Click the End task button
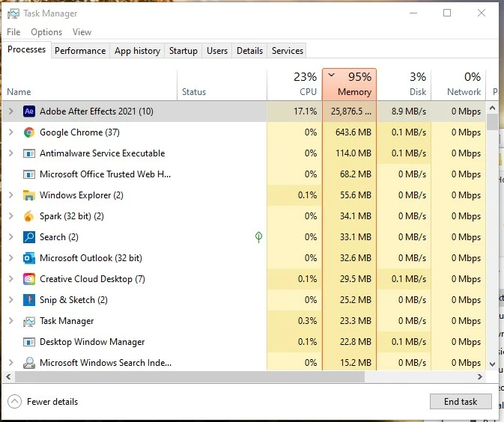Screen dimensions: 504x422 [x=461, y=402]
